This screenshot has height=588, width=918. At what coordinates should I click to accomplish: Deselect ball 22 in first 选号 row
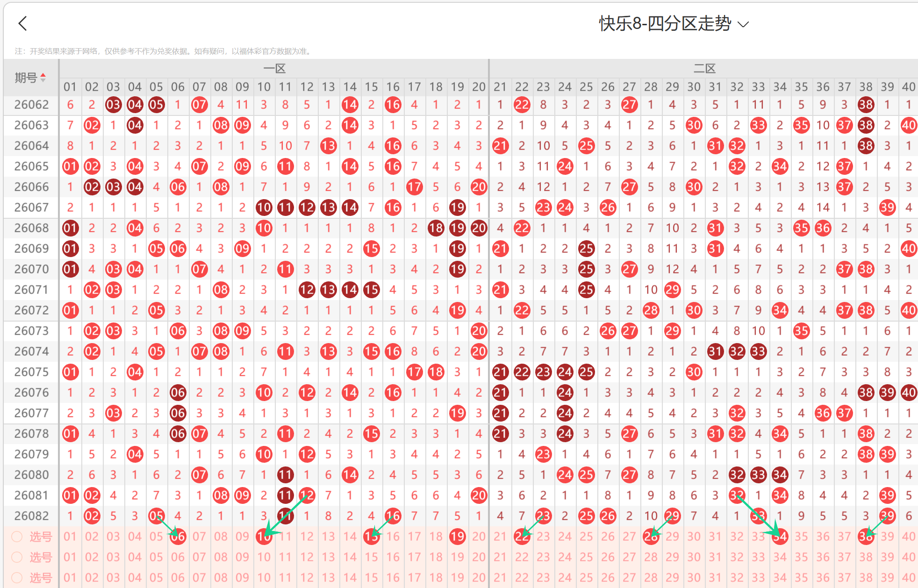pyautogui.click(x=522, y=537)
